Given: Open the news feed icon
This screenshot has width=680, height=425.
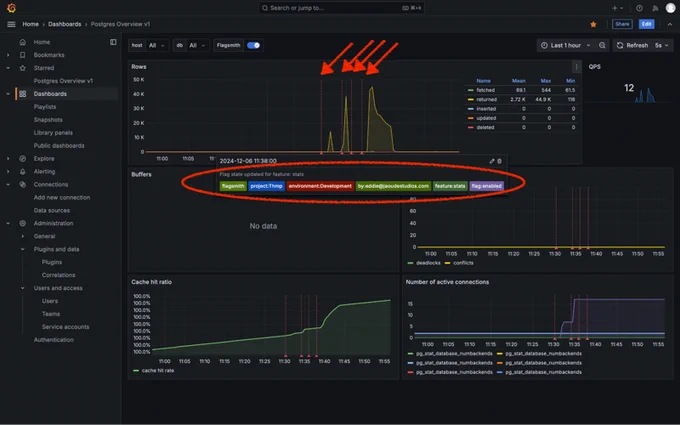Looking at the screenshot, I should pos(655,8).
